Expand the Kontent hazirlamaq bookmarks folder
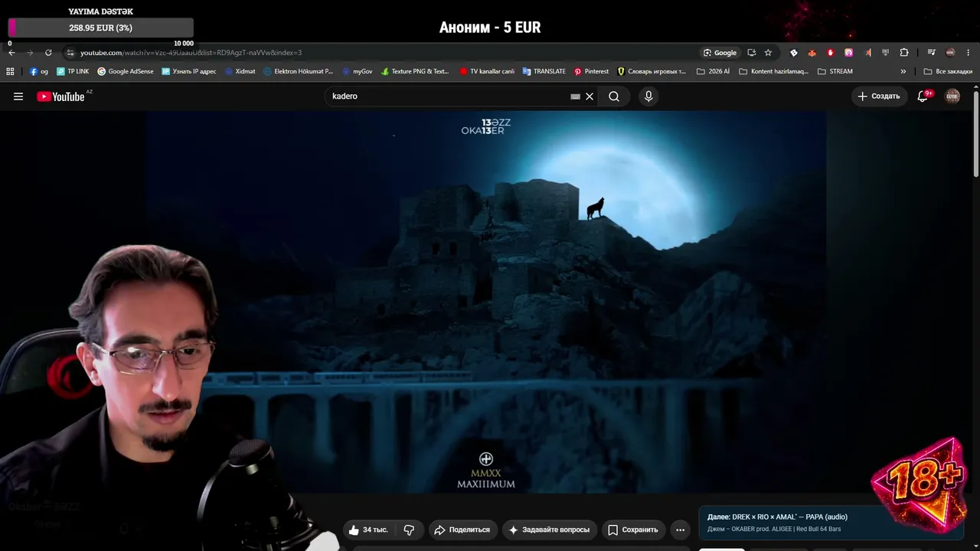Image resolution: width=980 pixels, height=551 pixels. tap(774, 71)
